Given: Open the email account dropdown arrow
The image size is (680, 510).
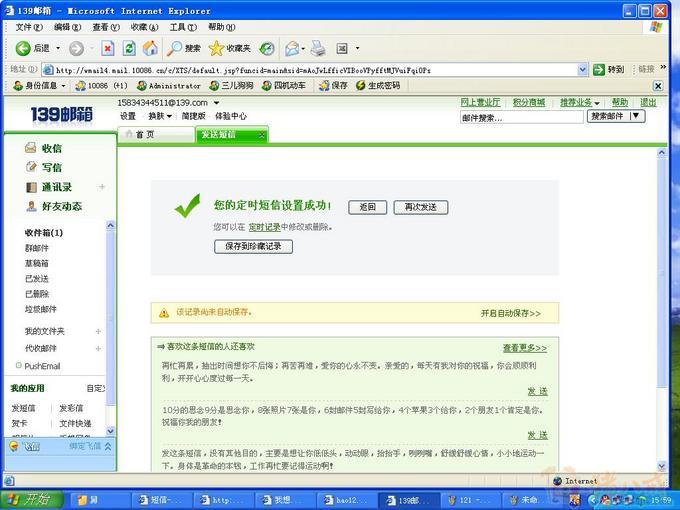Looking at the screenshot, I should point(216,103).
